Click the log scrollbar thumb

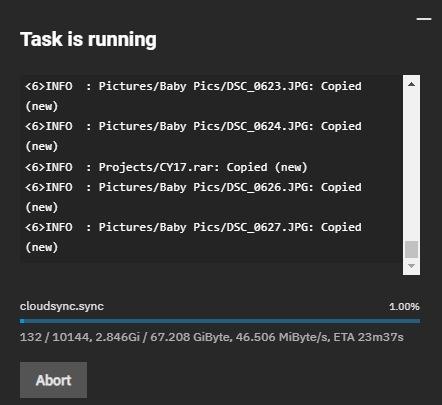click(x=411, y=250)
